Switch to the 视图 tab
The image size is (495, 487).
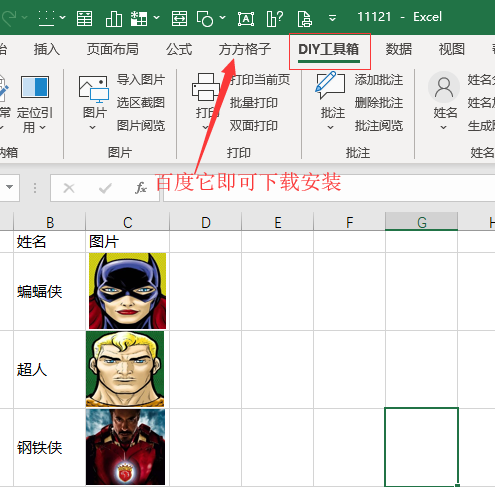pos(452,49)
